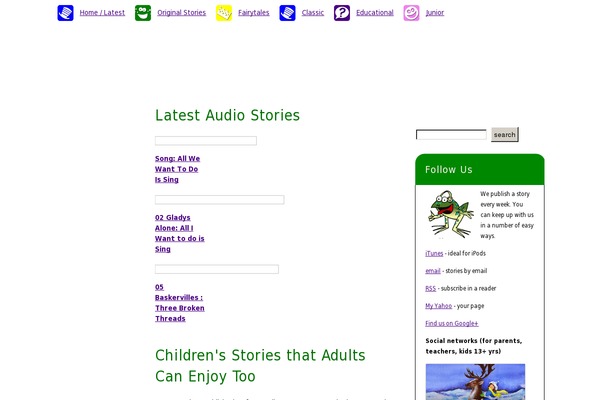The width and height of the screenshot is (600, 400).
Task: Click the search button
Action: [505, 134]
